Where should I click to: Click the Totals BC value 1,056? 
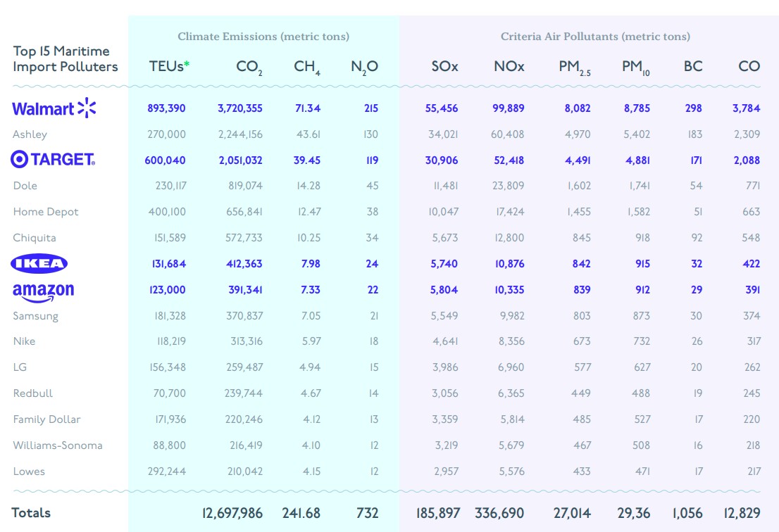coord(687,512)
